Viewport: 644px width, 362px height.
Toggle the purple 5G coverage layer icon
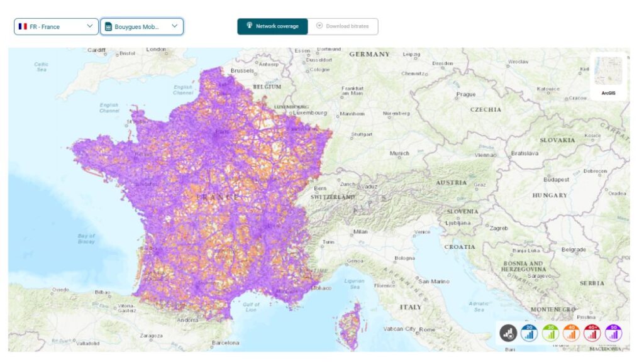coord(613,333)
